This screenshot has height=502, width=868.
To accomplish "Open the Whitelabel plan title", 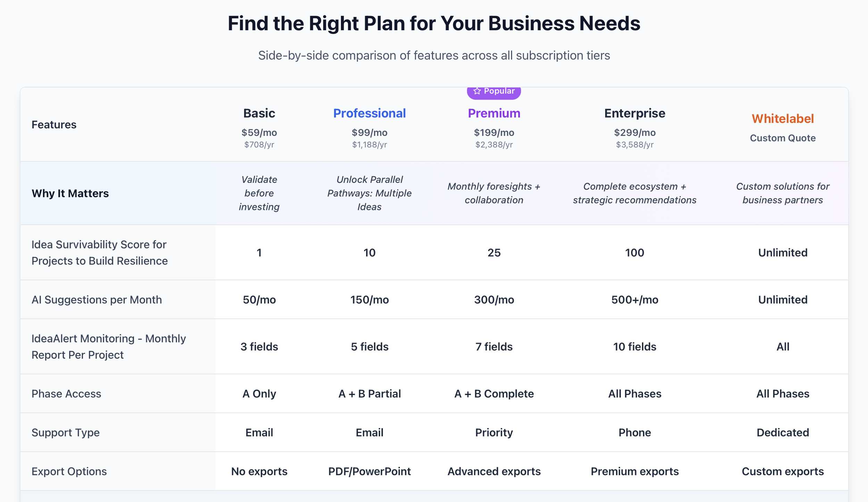I will [783, 119].
